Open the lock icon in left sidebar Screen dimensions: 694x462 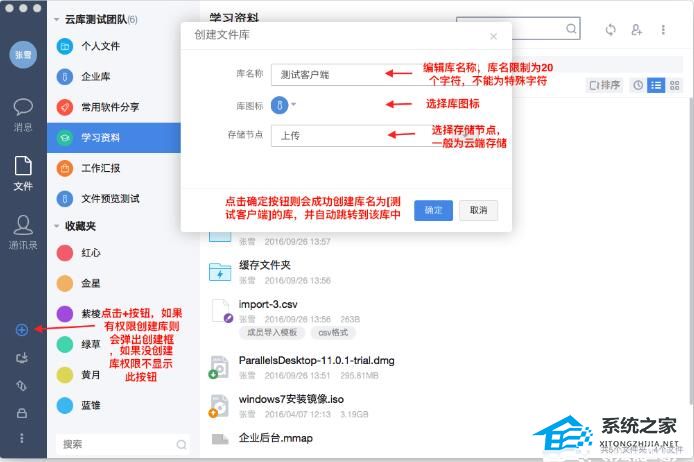click(x=22, y=413)
